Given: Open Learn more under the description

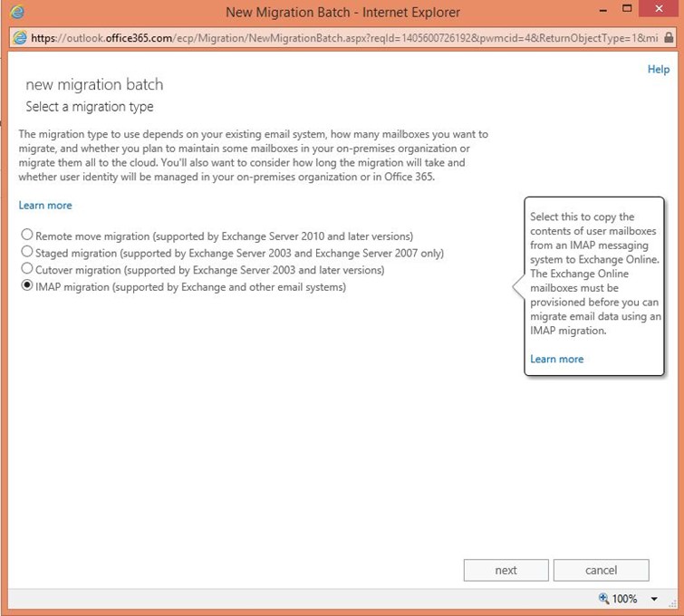Looking at the screenshot, I should click(45, 206).
